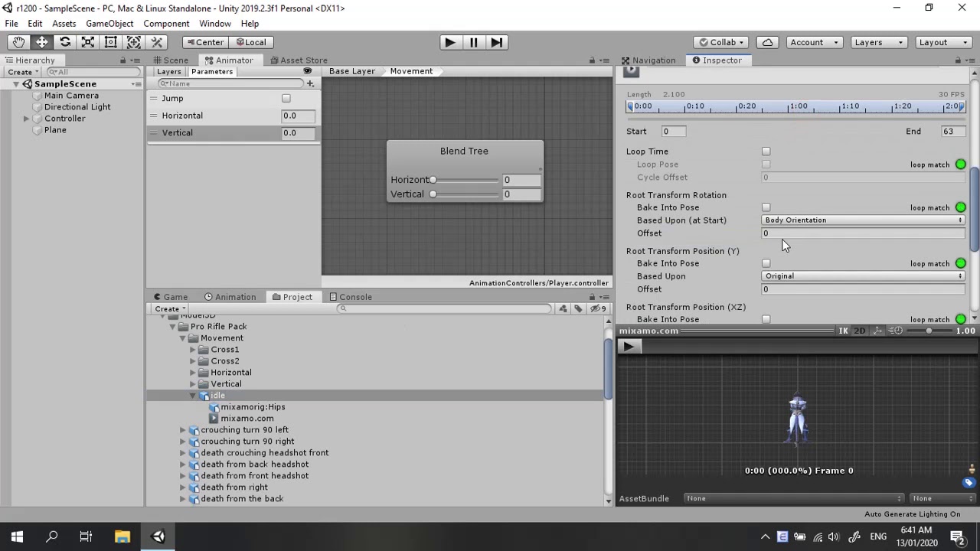
Task: Toggle hidden packages visibility count
Action: [598, 308]
